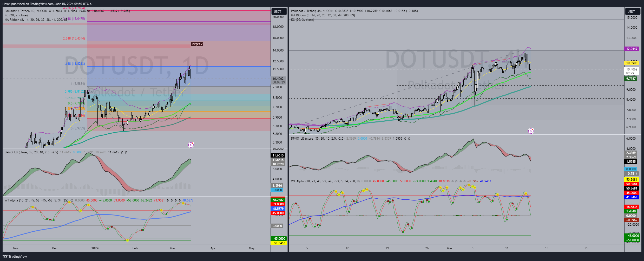Click the 0 (5.9753) Fibonacci level label

(78, 128)
